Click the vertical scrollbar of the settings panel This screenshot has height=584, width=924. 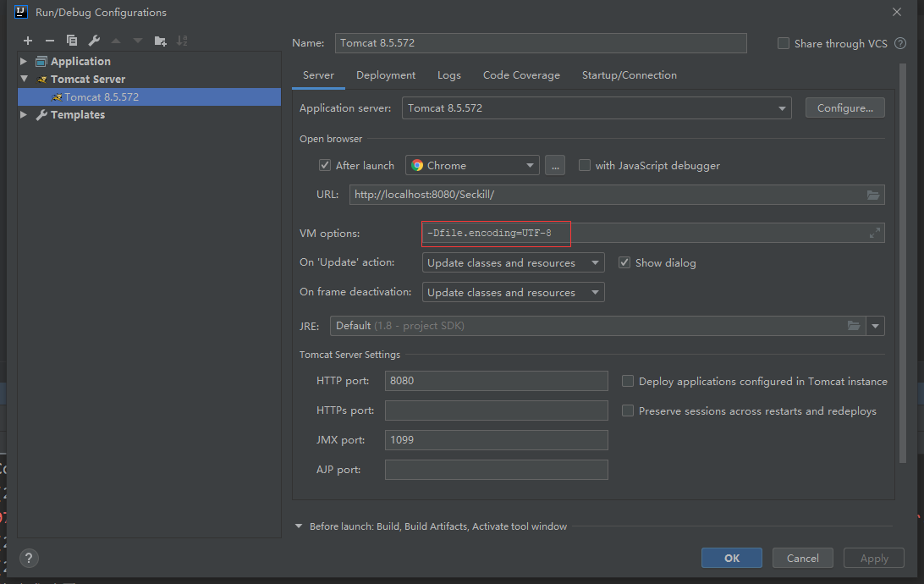pos(903,262)
